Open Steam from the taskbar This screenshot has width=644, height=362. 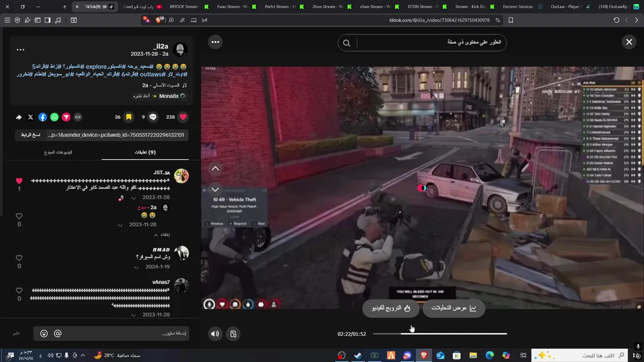coord(358,355)
